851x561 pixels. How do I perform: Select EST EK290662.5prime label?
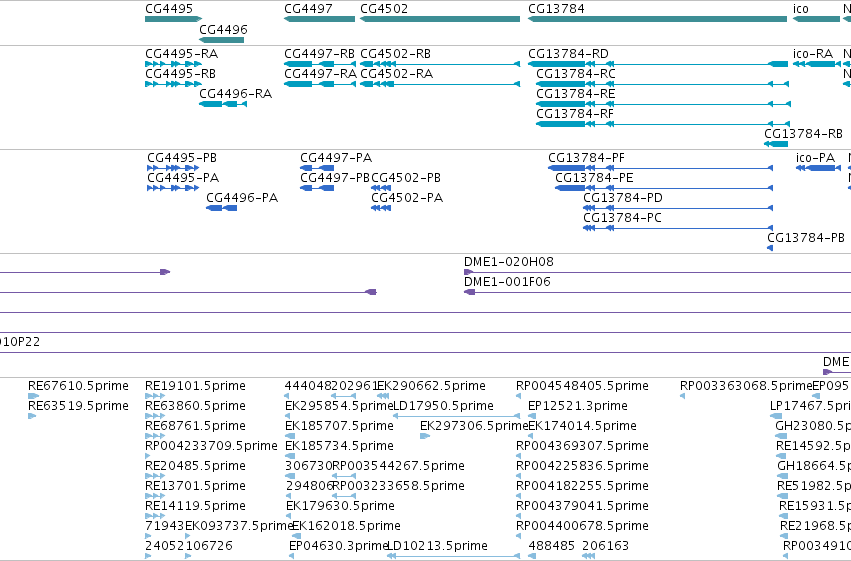click(x=431, y=386)
